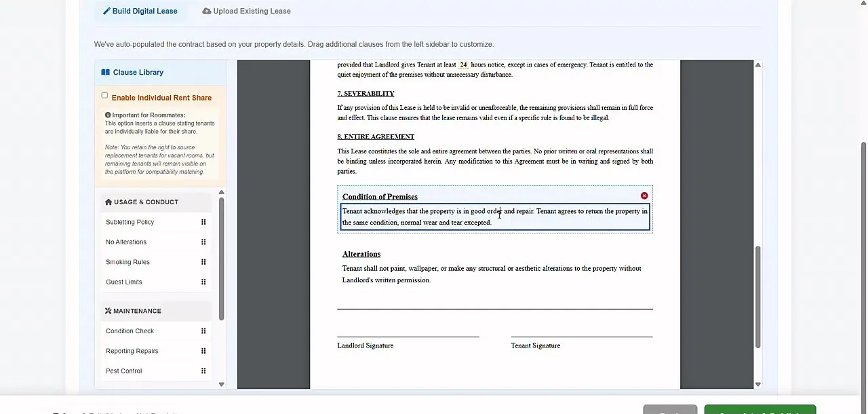868x414 pixels.
Task: Click the Tenant Signature line
Action: [x=582, y=337]
